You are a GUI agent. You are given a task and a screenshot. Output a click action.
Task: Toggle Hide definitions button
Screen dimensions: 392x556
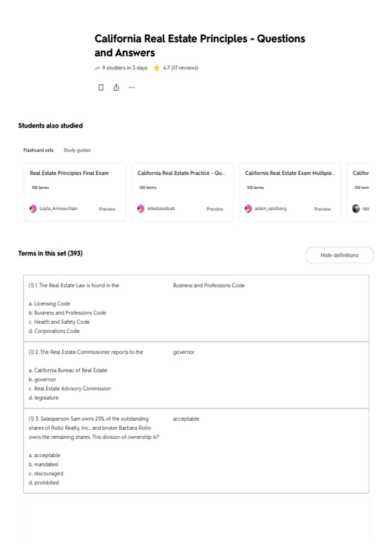339,255
